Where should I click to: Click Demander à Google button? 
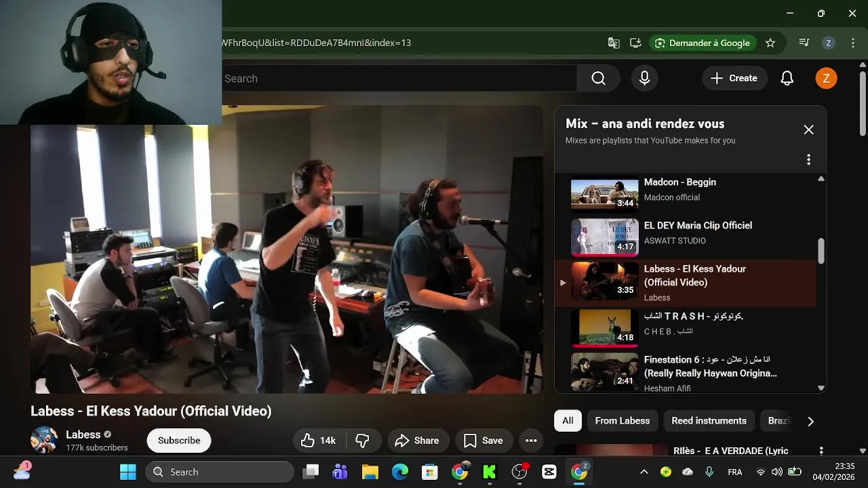click(x=703, y=43)
